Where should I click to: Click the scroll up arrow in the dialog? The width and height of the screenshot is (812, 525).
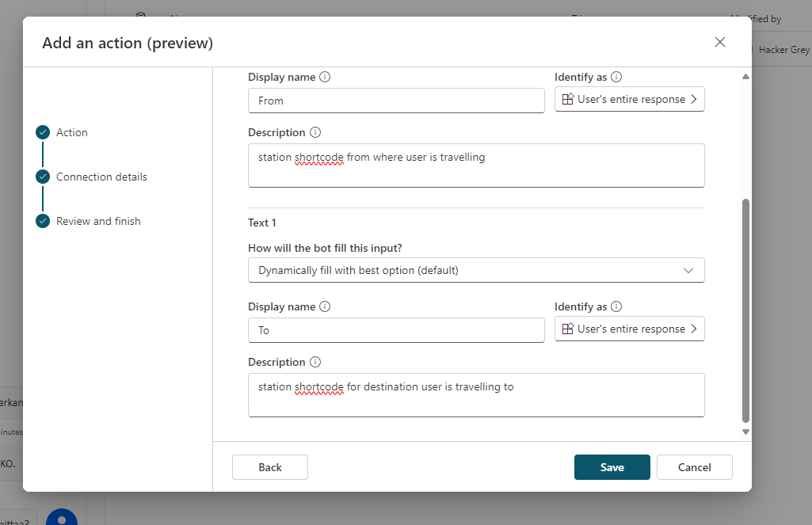pyautogui.click(x=745, y=77)
